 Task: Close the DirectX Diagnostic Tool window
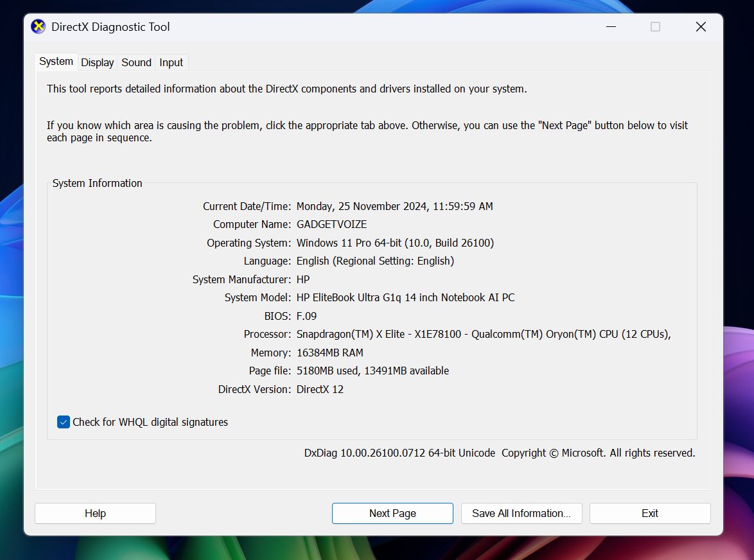[701, 27]
